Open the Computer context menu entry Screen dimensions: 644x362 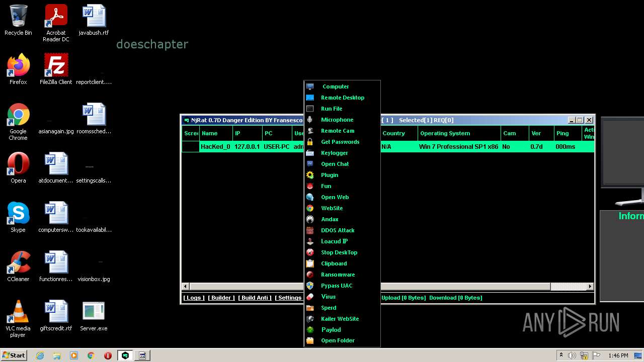(342, 86)
